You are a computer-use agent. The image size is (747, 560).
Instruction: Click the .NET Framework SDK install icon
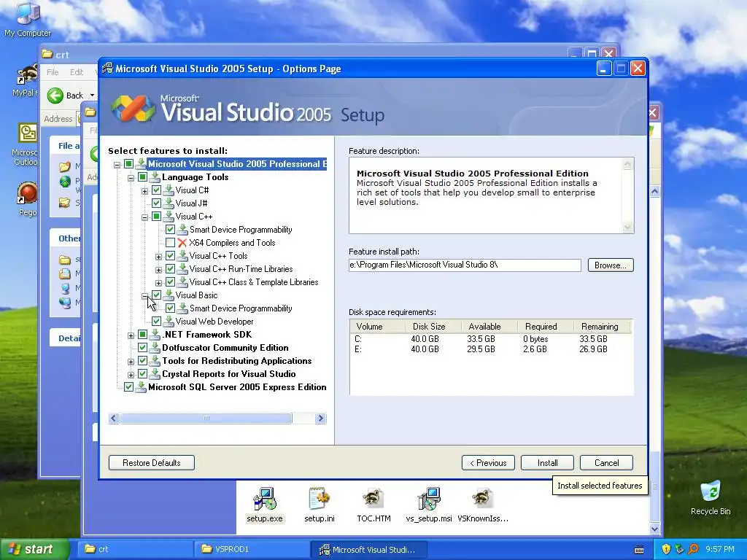155,335
